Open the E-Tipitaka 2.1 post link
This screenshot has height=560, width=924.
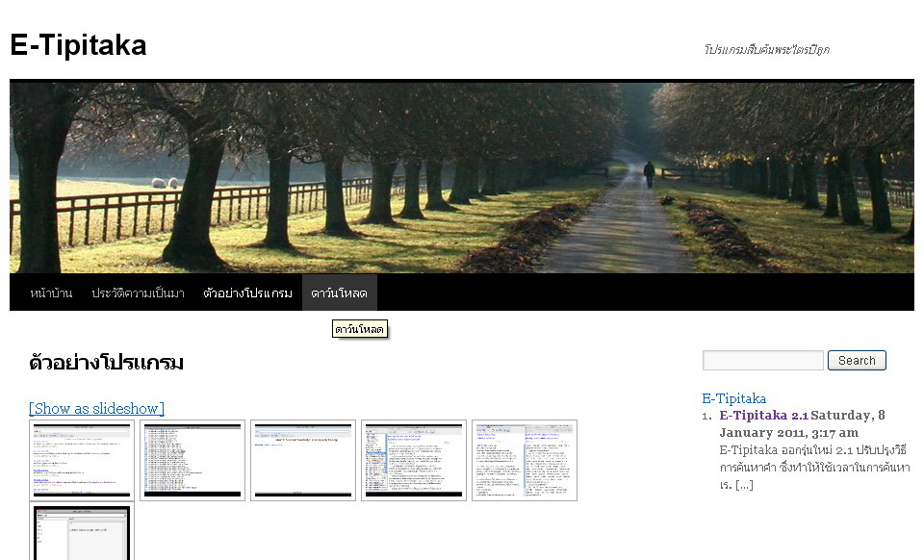click(763, 416)
